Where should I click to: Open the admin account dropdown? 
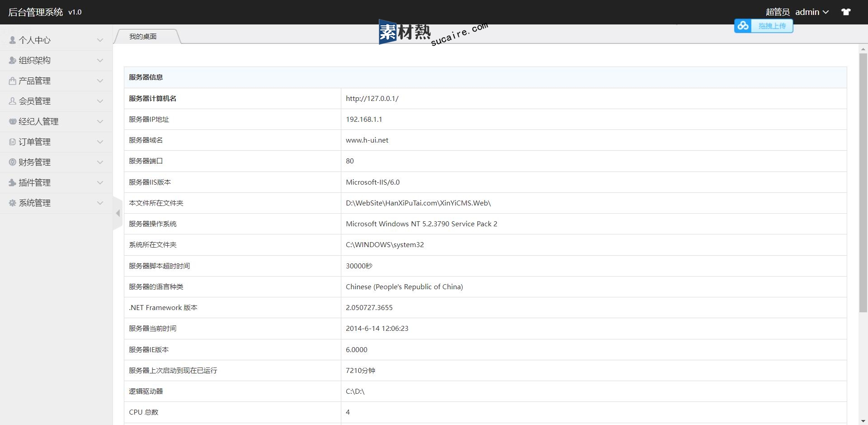tap(812, 12)
